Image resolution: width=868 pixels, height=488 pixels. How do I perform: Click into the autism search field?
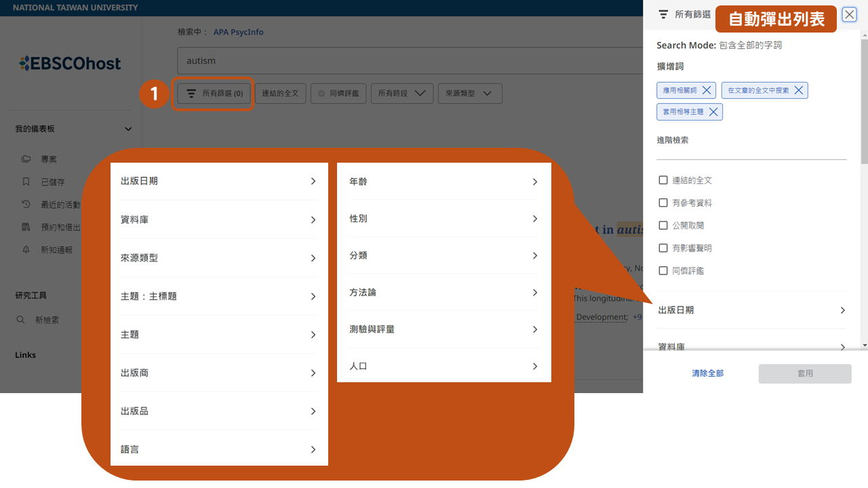410,60
